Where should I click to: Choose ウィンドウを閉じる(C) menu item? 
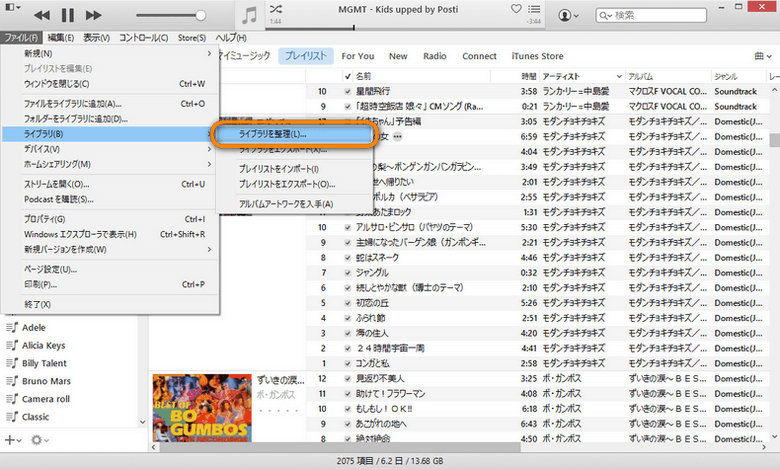pos(110,84)
